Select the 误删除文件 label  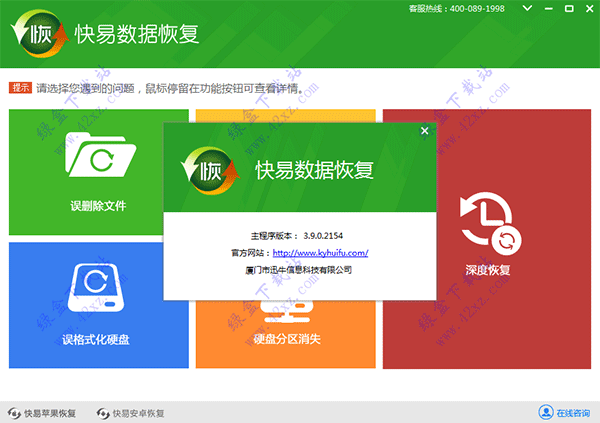click(x=98, y=206)
